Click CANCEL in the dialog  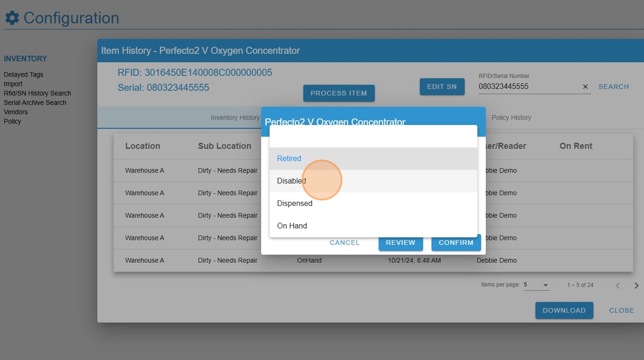(344, 243)
